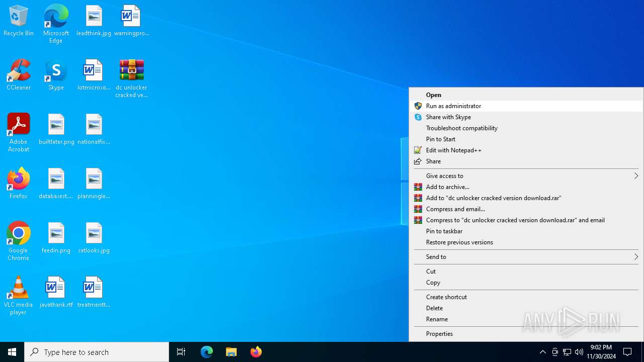This screenshot has width=644, height=362.
Task: Select the Skype desktop shortcut
Action: (56, 75)
